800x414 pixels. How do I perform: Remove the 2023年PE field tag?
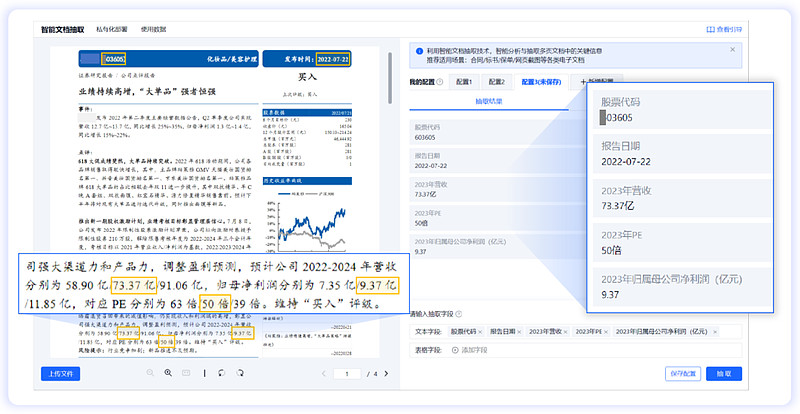tap(606, 332)
